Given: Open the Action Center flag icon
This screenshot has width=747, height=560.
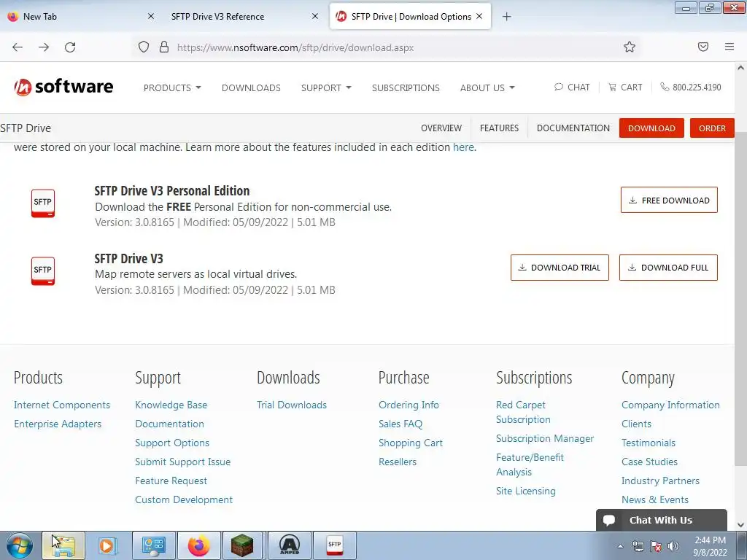Looking at the screenshot, I should coord(656,546).
